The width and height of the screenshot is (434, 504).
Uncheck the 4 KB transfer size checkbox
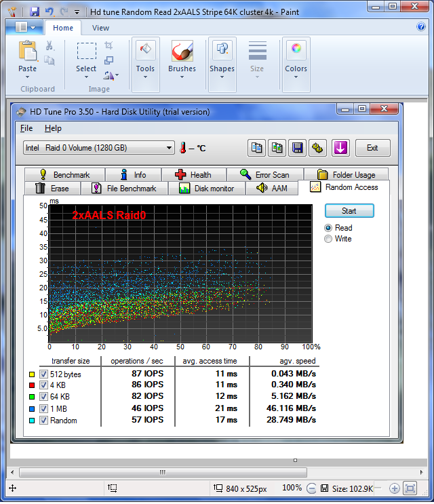[43, 385]
